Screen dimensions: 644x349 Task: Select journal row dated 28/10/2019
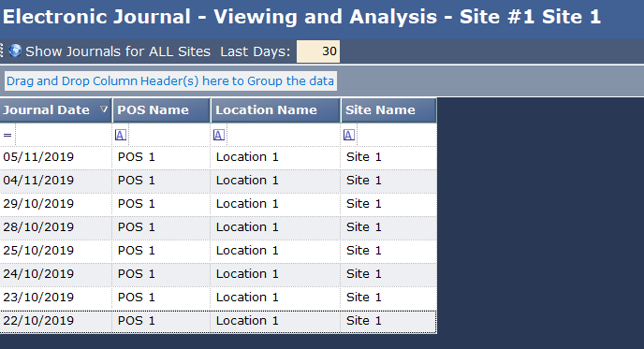pyautogui.click(x=218, y=227)
